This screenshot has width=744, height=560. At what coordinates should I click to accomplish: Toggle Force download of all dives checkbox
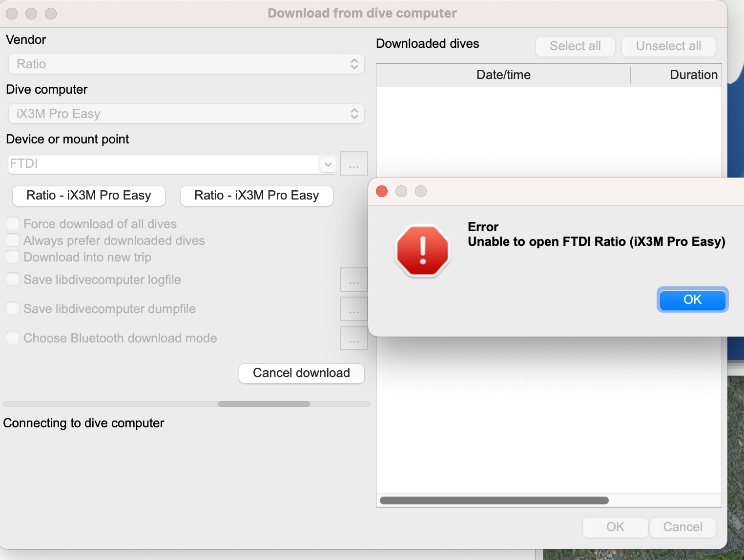13,224
